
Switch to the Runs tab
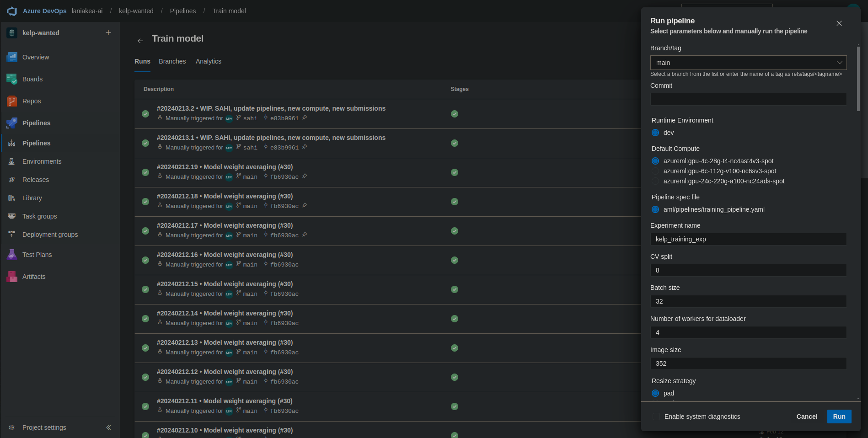click(142, 61)
